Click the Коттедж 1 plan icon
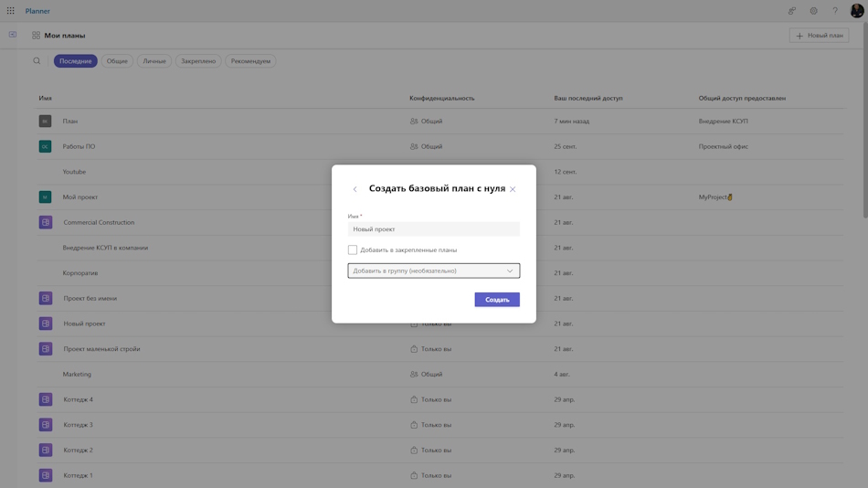The image size is (868, 488). [46, 475]
